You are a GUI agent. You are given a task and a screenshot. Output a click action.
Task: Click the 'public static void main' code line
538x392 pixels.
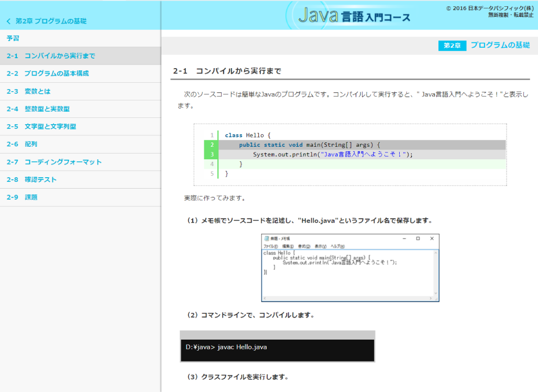(310, 145)
